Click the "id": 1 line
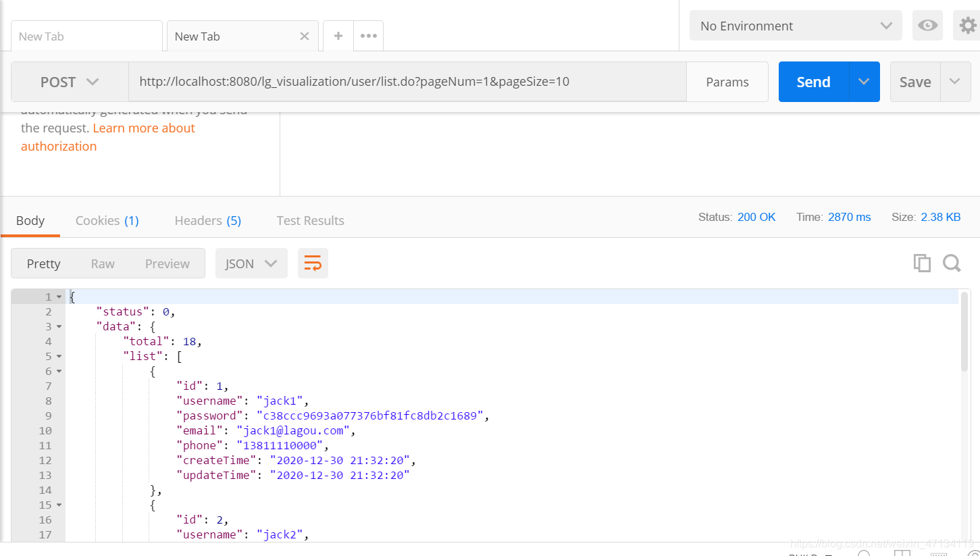Screen dimensions: 980x556 [x=203, y=386]
